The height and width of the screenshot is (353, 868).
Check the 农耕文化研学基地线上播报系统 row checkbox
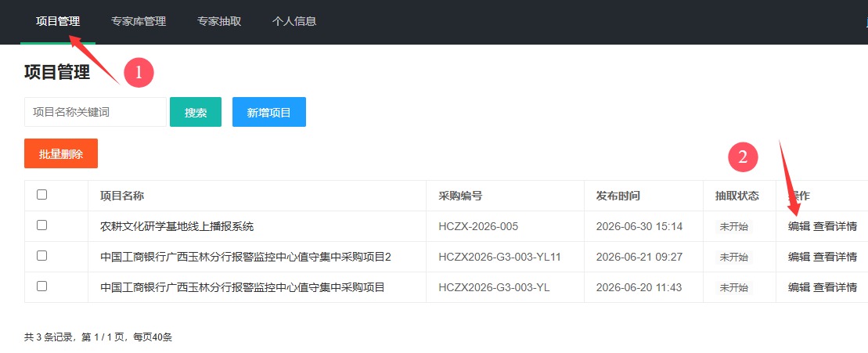pos(41,225)
